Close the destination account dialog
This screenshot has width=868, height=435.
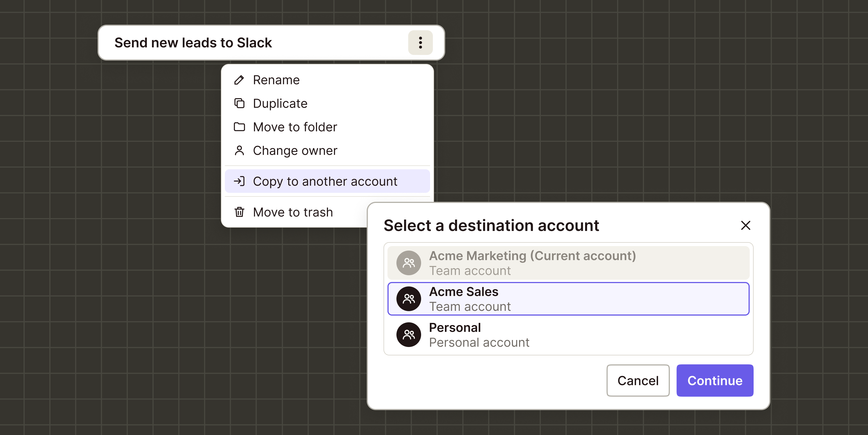745,225
